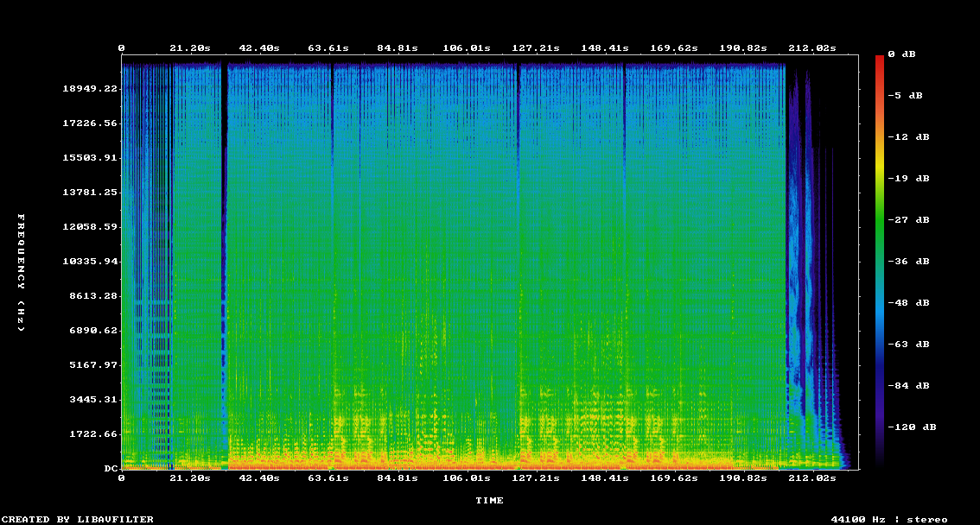Viewport: 980px width, 525px height.
Task: Select 21.20s marker on top time axis
Action: coord(190,48)
